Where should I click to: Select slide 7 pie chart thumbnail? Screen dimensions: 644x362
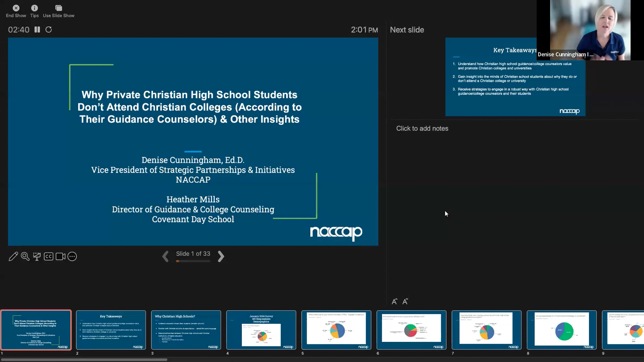click(487, 330)
